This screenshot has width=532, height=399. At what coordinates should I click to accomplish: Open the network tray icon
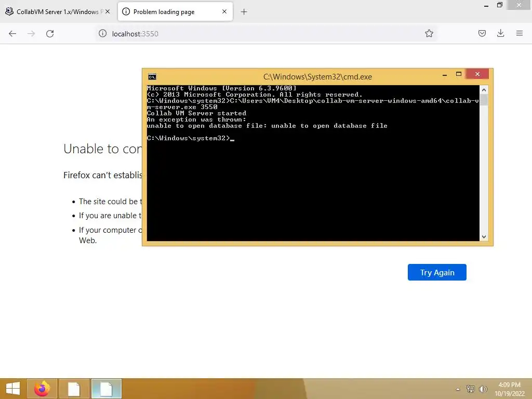[x=470, y=389]
